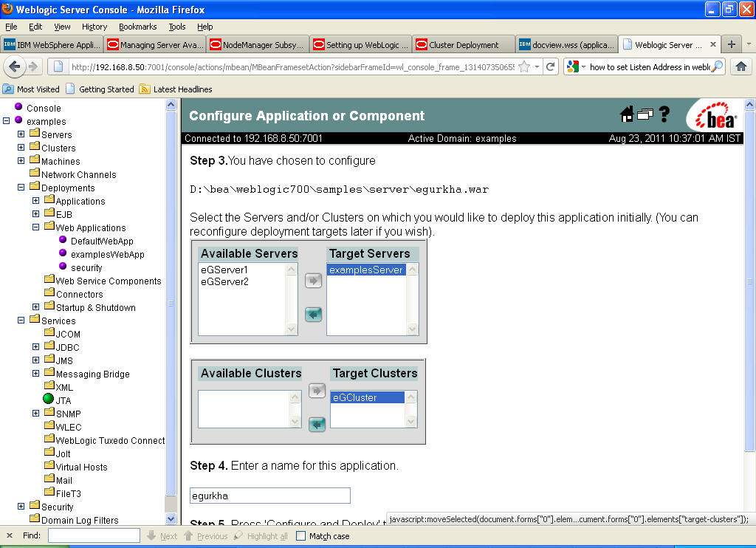The image size is (756, 548).
Task: Click the browser Back arrow
Action: [x=15, y=66]
